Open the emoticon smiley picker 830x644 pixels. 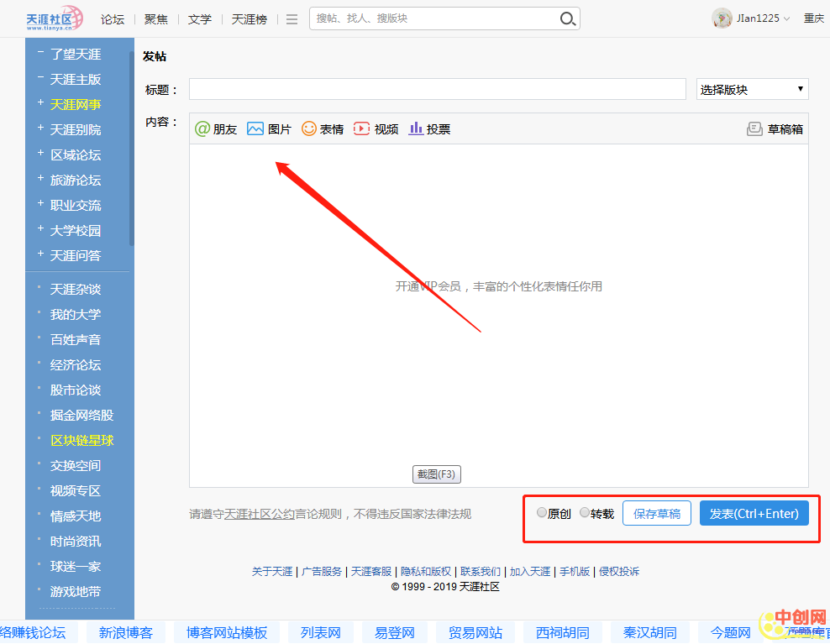pyautogui.click(x=309, y=129)
